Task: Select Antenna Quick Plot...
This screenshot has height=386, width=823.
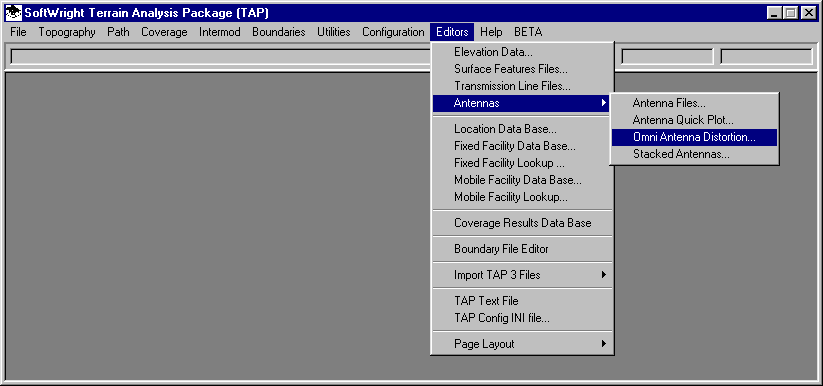Action: coord(694,120)
